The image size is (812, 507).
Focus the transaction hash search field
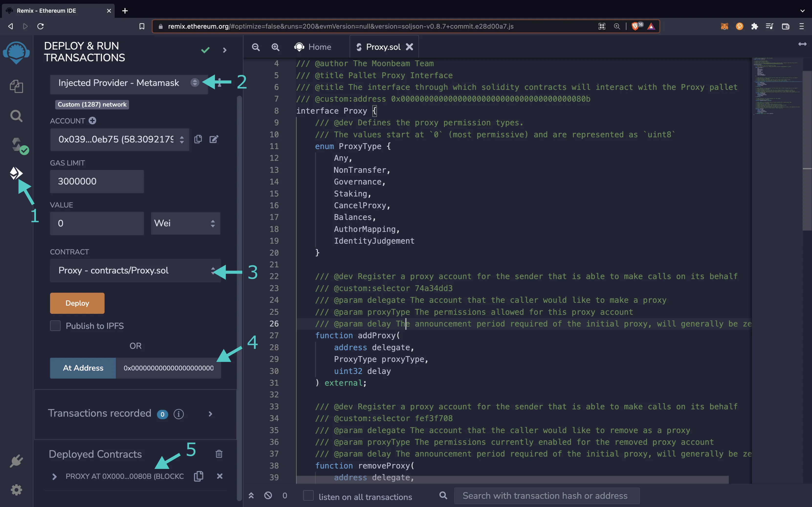[x=547, y=496]
